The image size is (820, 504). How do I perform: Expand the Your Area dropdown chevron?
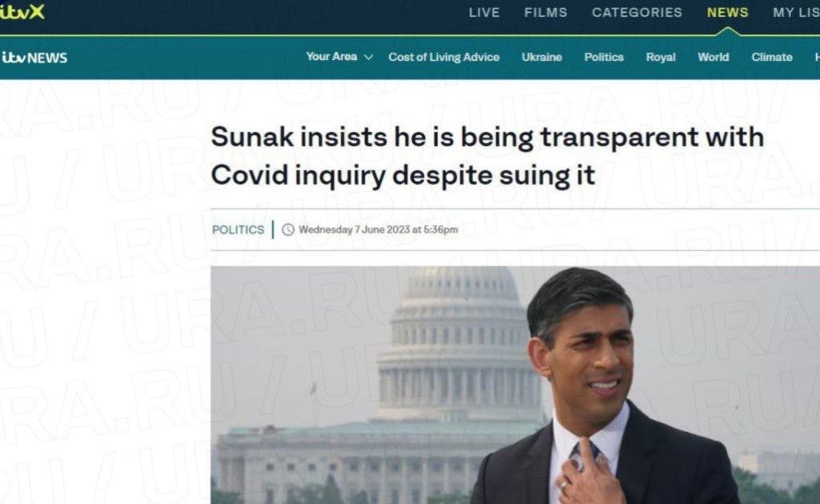(x=368, y=58)
